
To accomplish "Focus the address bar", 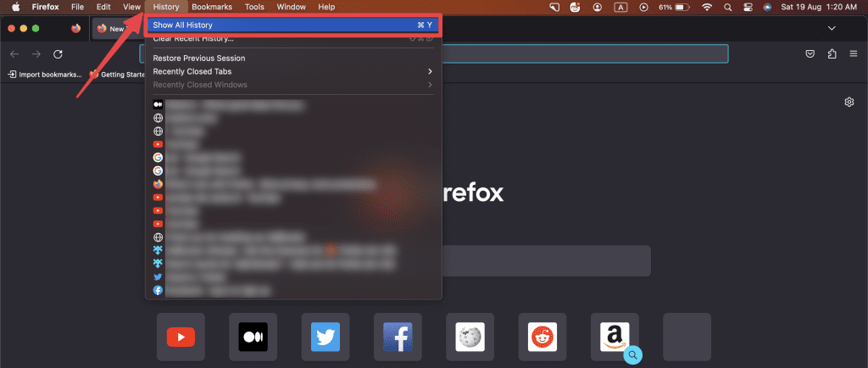I will (x=584, y=53).
